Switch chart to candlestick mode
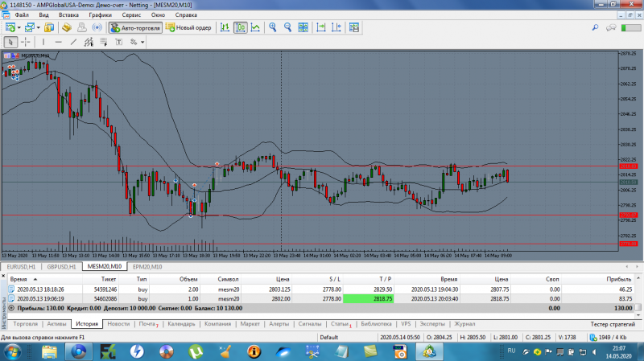Image resolution: width=644 pixels, height=361 pixels. point(240,27)
